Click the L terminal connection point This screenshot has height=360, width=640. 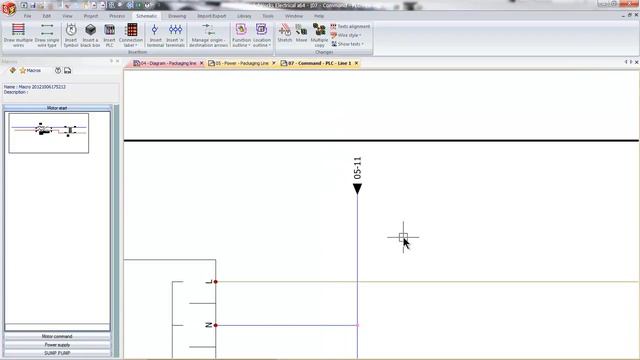(x=216, y=282)
